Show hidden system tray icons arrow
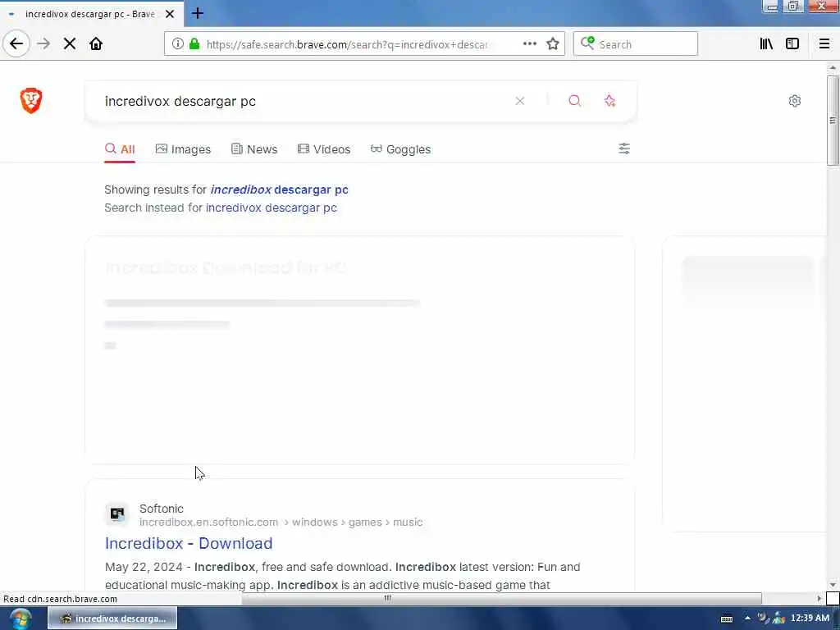840x630 pixels. (x=747, y=619)
